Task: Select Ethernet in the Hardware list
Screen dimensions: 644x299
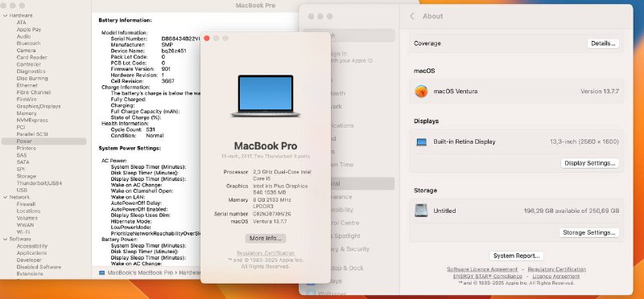Action: click(27, 85)
